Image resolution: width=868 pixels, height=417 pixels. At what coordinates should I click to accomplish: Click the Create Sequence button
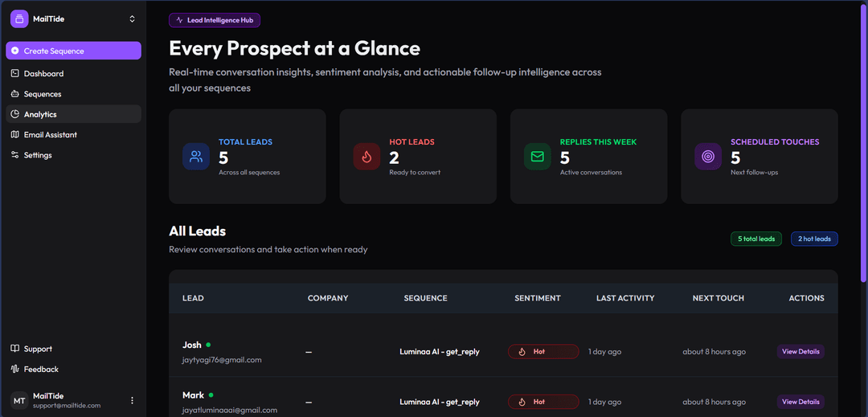coord(73,51)
